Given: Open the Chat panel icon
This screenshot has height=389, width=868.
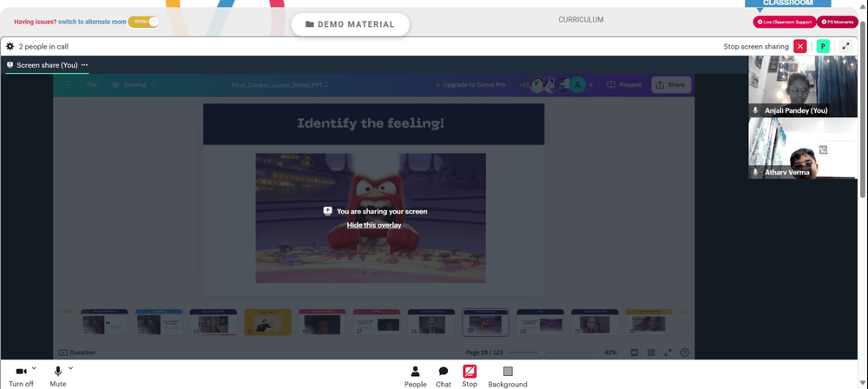Looking at the screenshot, I should [444, 372].
